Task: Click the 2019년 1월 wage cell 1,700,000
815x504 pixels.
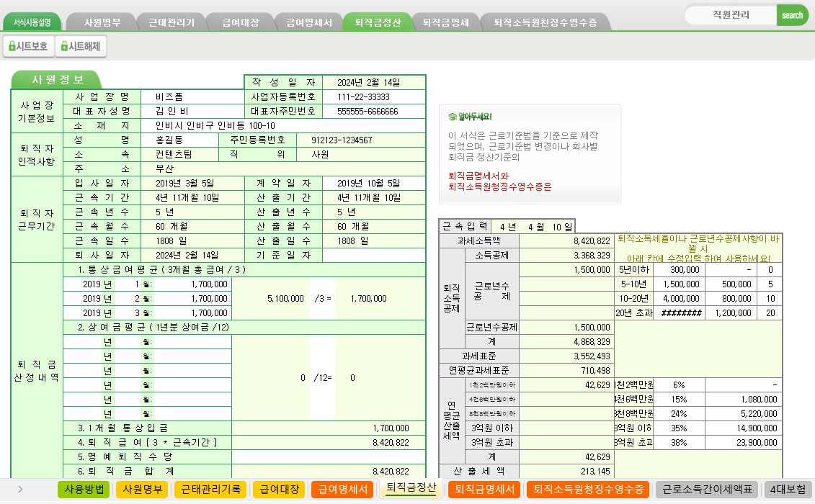Action: 192,284
